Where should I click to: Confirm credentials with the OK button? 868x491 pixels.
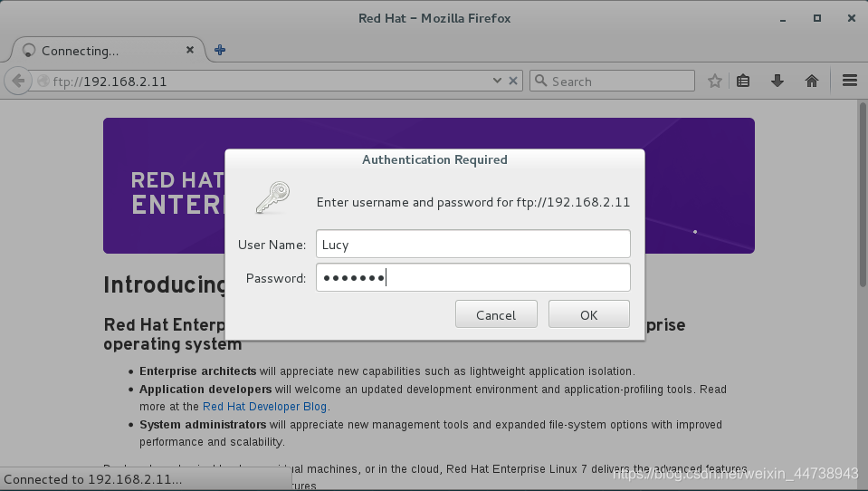(x=589, y=314)
